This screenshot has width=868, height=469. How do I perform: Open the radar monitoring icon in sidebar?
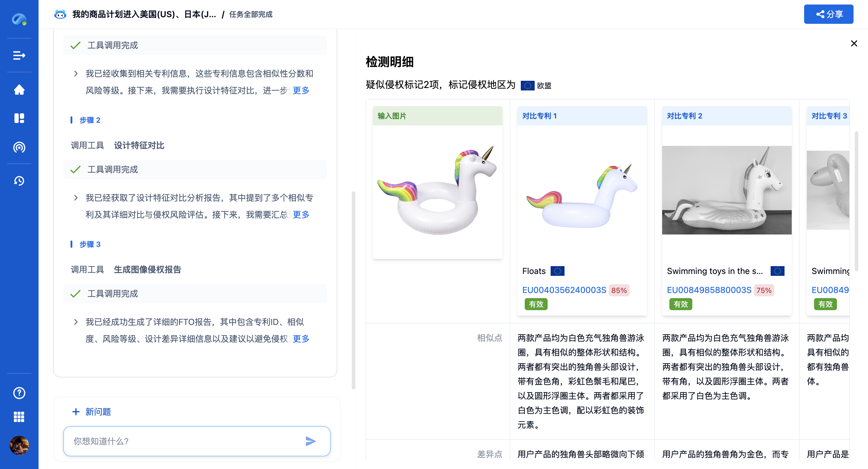(x=19, y=147)
